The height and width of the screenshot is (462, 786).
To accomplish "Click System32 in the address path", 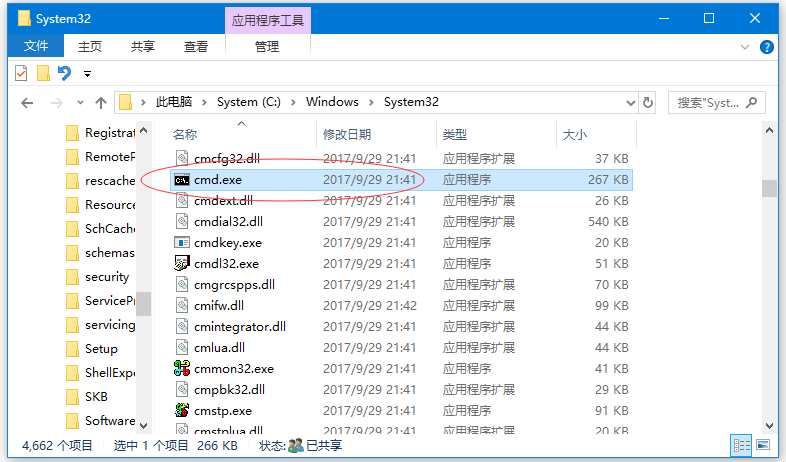I will (x=411, y=102).
